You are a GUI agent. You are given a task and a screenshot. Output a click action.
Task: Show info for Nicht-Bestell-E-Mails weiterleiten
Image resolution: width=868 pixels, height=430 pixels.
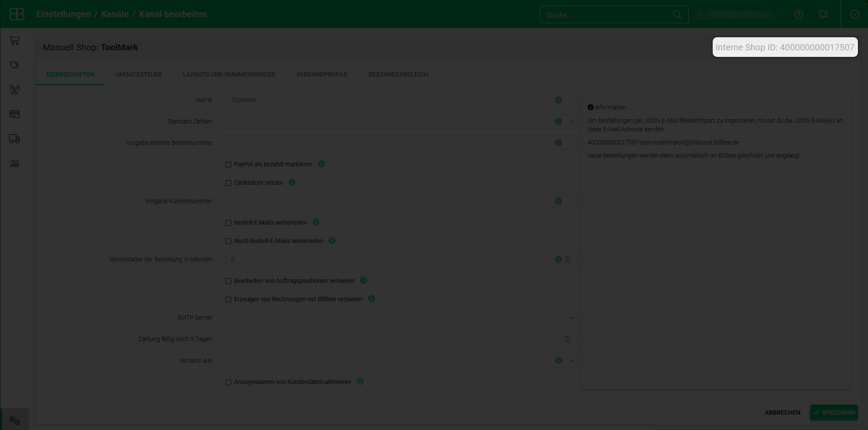point(332,240)
